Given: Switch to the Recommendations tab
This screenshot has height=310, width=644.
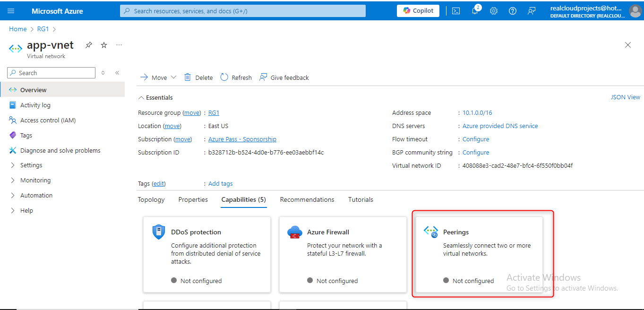Looking at the screenshot, I should pos(307,200).
